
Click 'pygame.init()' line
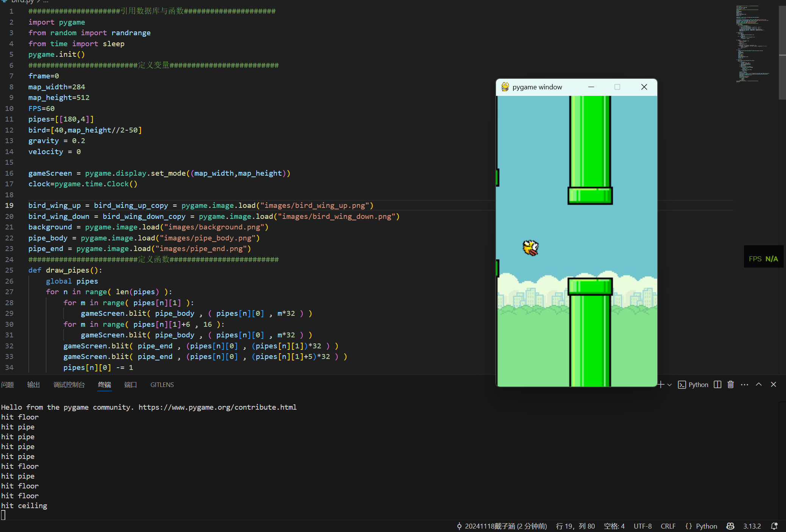click(x=56, y=54)
